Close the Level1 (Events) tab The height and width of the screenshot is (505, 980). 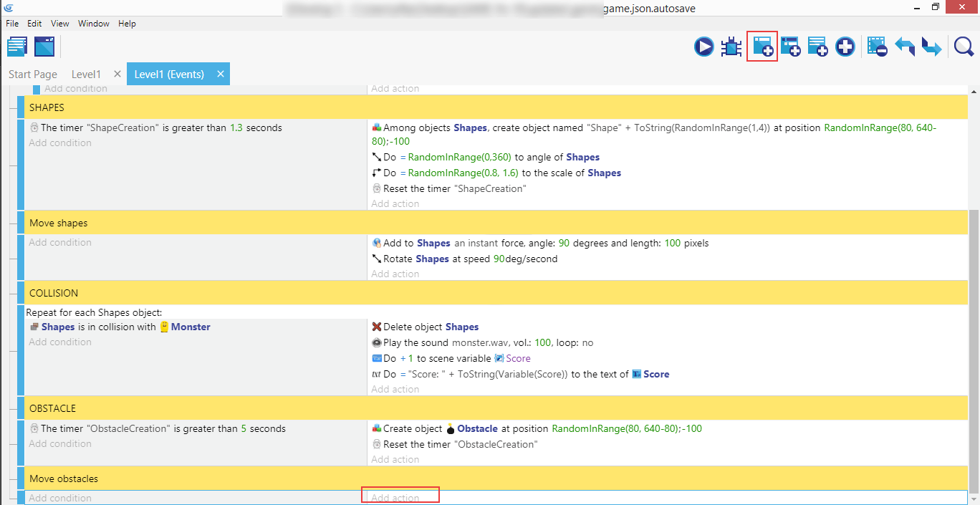click(221, 74)
